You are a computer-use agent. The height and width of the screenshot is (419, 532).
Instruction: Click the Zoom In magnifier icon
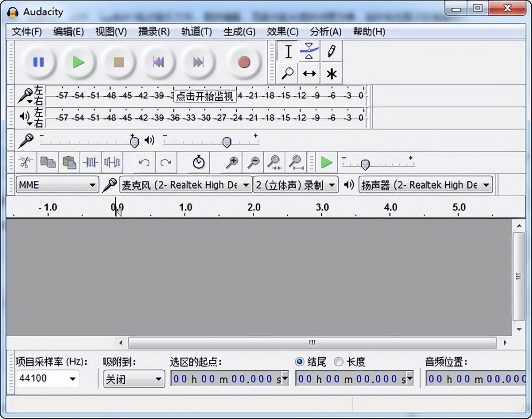click(x=231, y=162)
